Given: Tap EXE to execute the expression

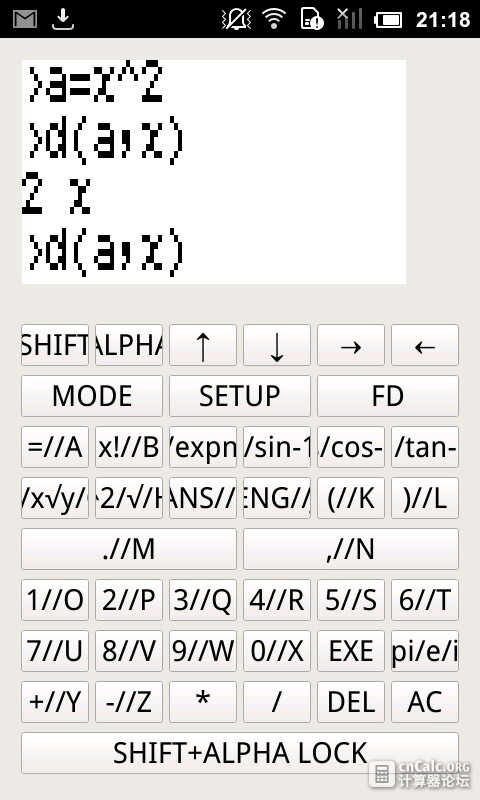Looking at the screenshot, I should pos(351,651).
